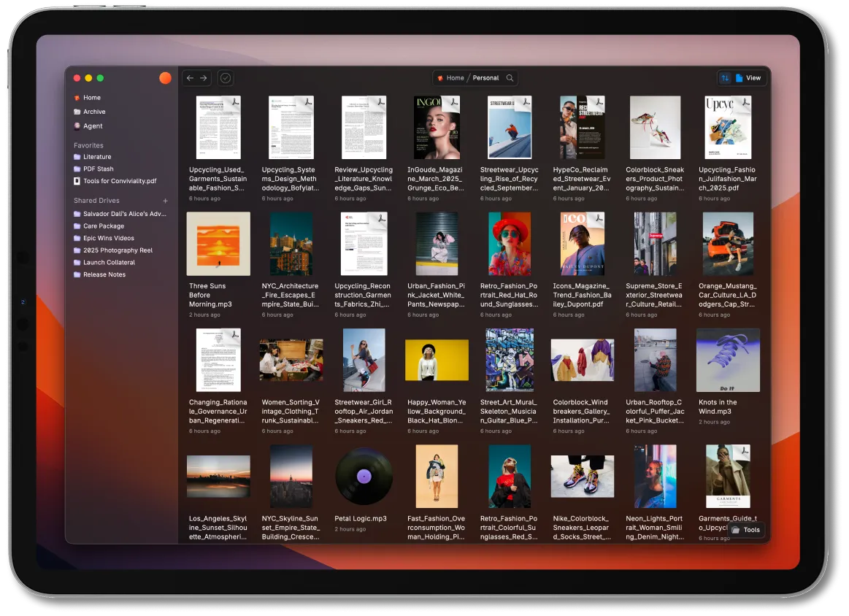This screenshot has width=849, height=616.
Task: Select the Release Notes shared drive
Action: point(104,274)
